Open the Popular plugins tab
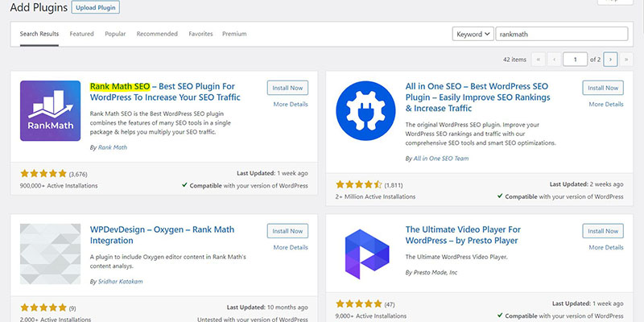Screen dimensions: 644x322 [115, 34]
